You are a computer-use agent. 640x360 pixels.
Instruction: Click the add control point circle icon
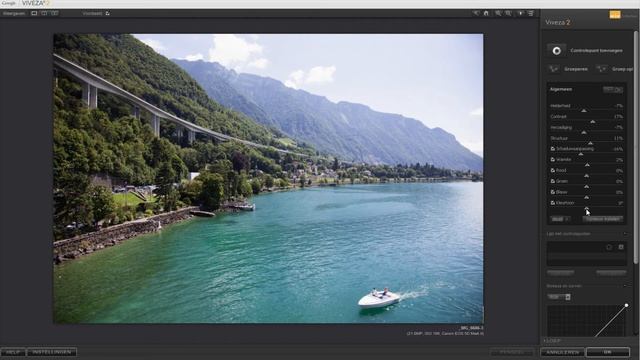click(x=556, y=51)
